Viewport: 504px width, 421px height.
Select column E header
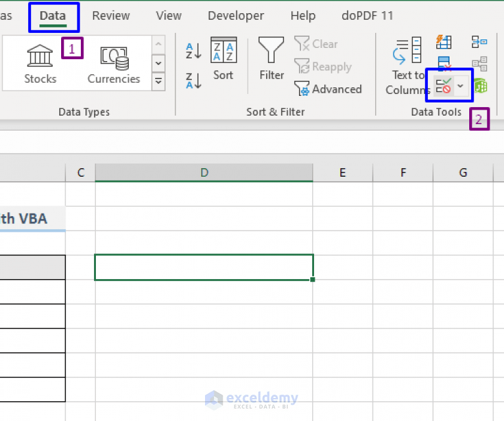pyautogui.click(x=342, y=173)
